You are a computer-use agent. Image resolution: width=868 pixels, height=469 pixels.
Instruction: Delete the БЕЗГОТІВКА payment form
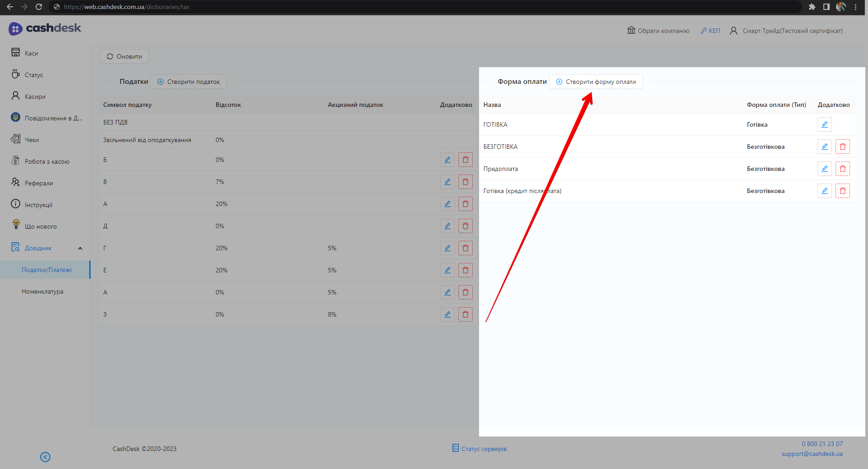tap(842, 147)
